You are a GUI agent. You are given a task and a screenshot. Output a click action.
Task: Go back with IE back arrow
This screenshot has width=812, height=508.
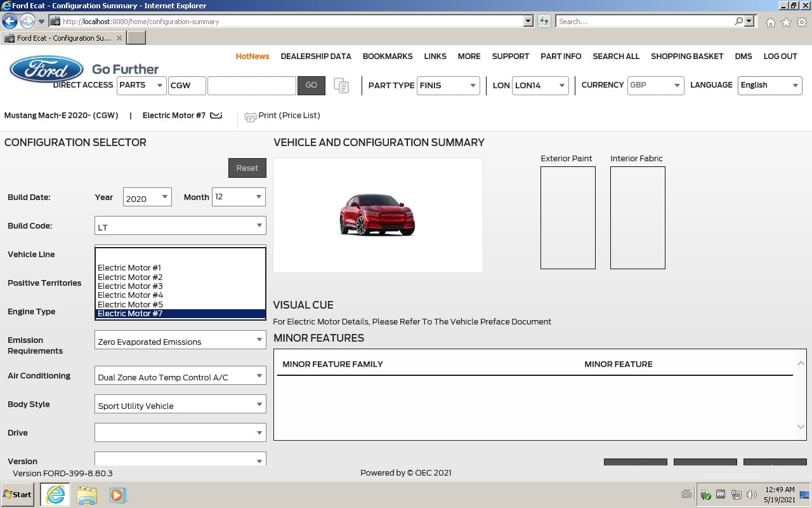10,22
